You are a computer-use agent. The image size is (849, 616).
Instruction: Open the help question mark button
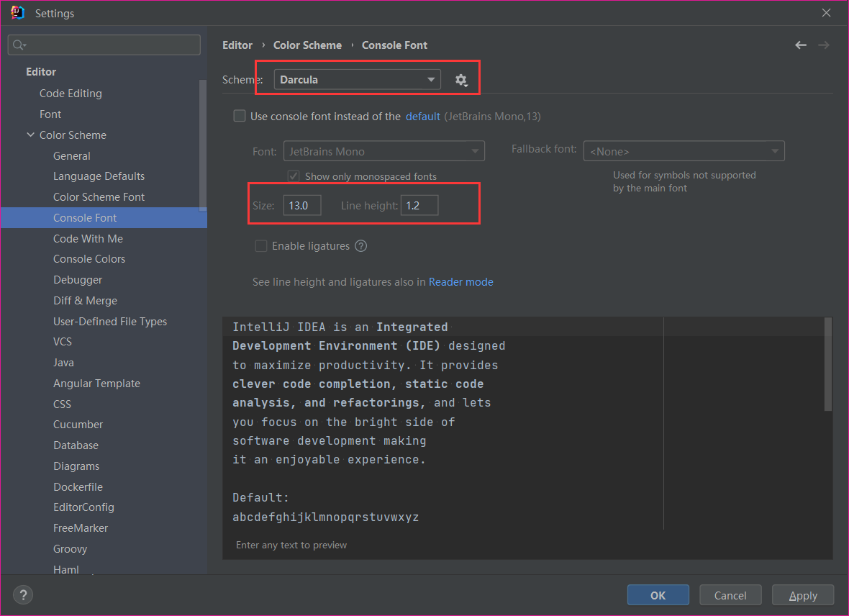pos(23,595)
